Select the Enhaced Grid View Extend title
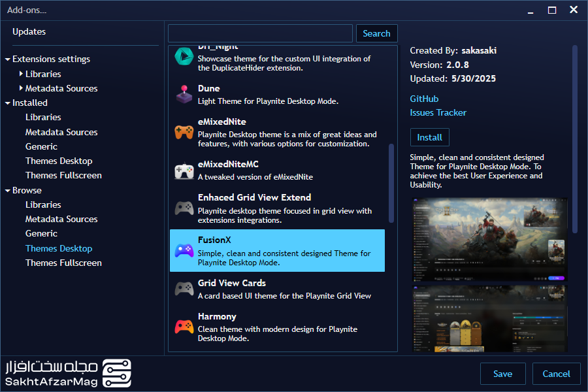This screenshot has height=392, width=588. pos(254,197)
